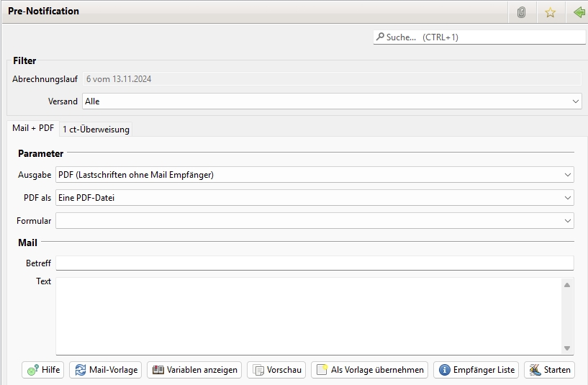
Task: Open the Vorschau preview
Action: coord(276,370)
